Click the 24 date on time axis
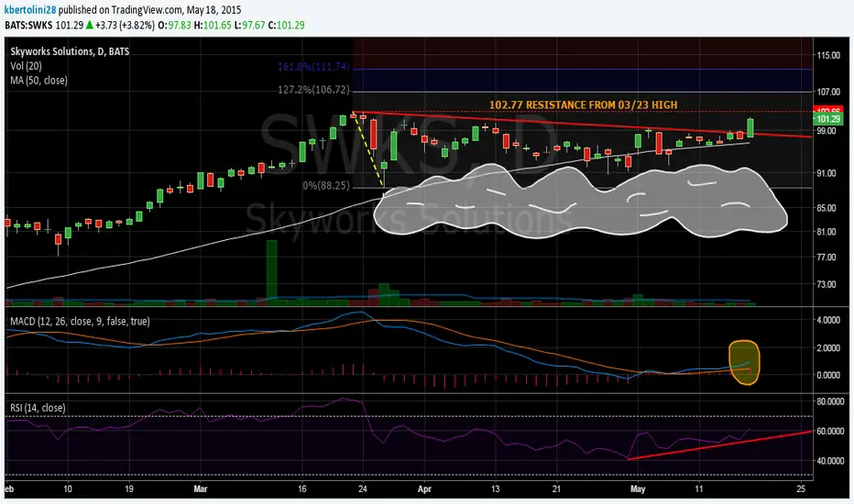The height and width of the screenshot is (504, 854). pyautogui.click(x=363, y=488)
